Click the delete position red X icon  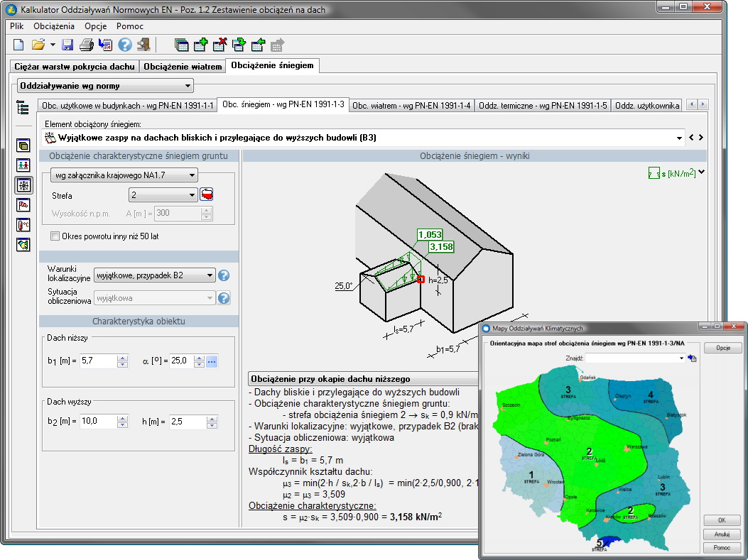[x=219, y=45]
